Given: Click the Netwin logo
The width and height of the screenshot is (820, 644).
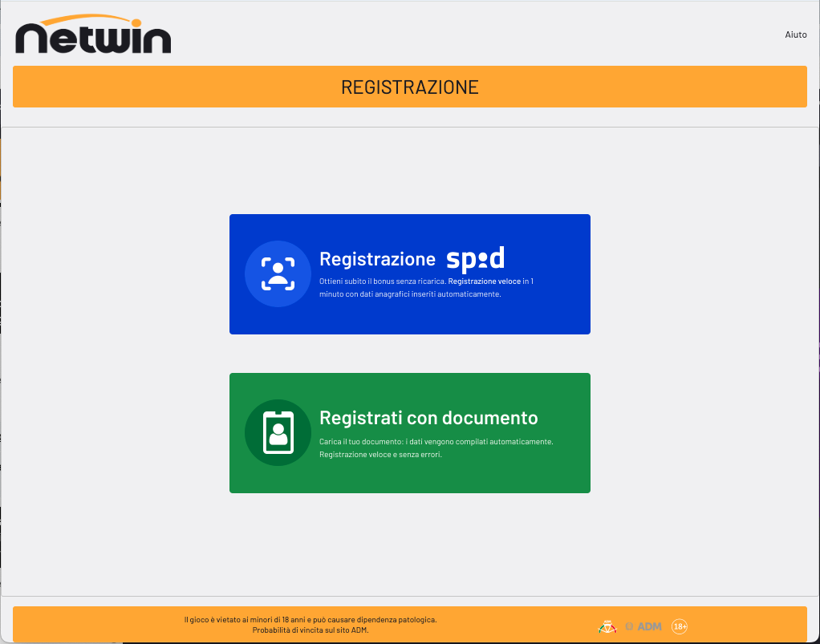Looking at the screenshot, I should [x=93, y=34].
